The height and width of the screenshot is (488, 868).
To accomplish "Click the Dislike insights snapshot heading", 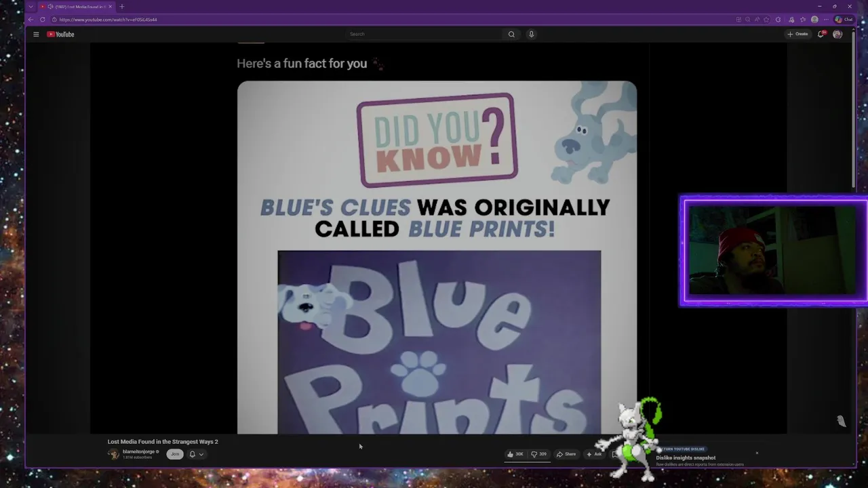I will [x=686, y=457].
